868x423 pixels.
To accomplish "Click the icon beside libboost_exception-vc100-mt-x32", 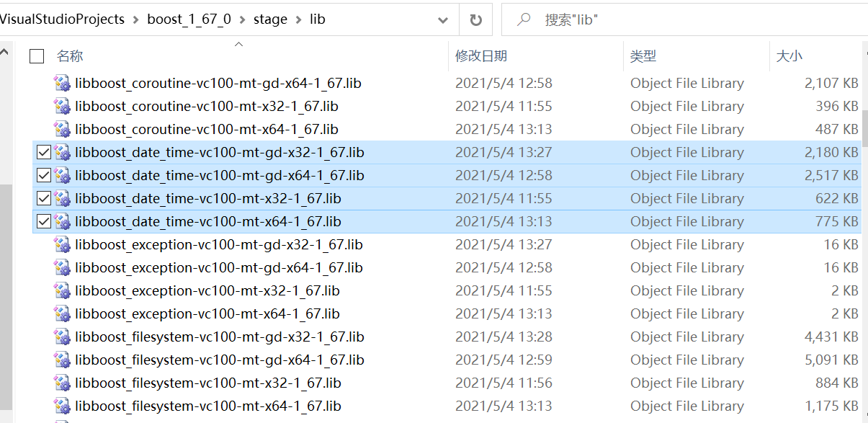I will (63, 290).
